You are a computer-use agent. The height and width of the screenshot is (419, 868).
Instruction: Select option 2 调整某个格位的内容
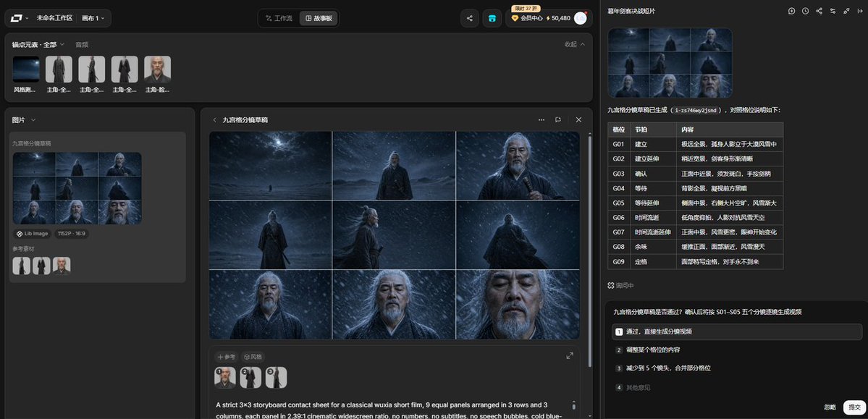click(737, 350)
